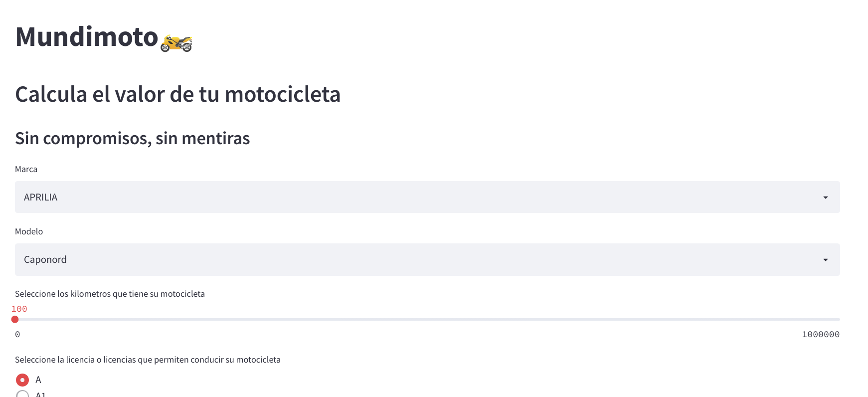Viewport: 868px width, 397px height.
Task: Click the Mundimoto title heading
Action: pos(87,37)
